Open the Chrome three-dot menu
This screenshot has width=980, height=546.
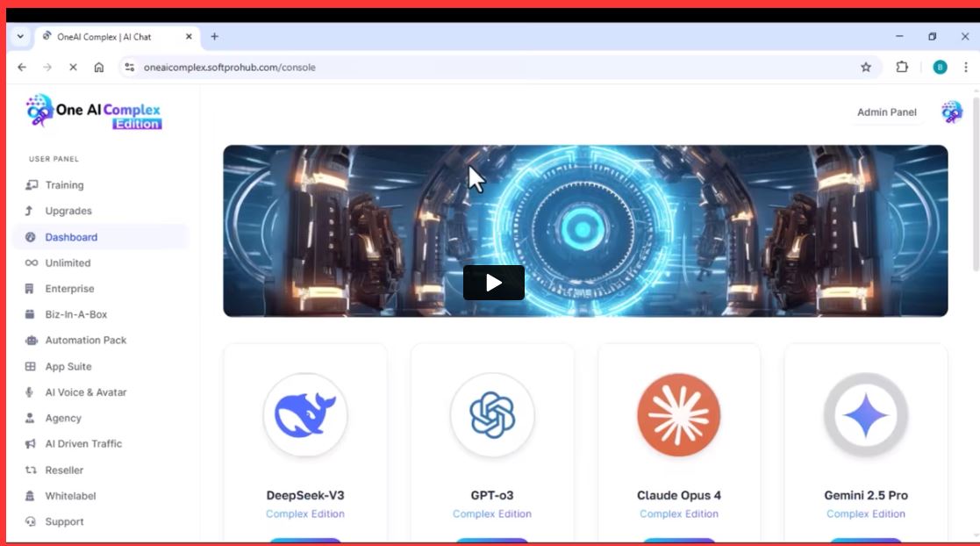click(965, 68)
